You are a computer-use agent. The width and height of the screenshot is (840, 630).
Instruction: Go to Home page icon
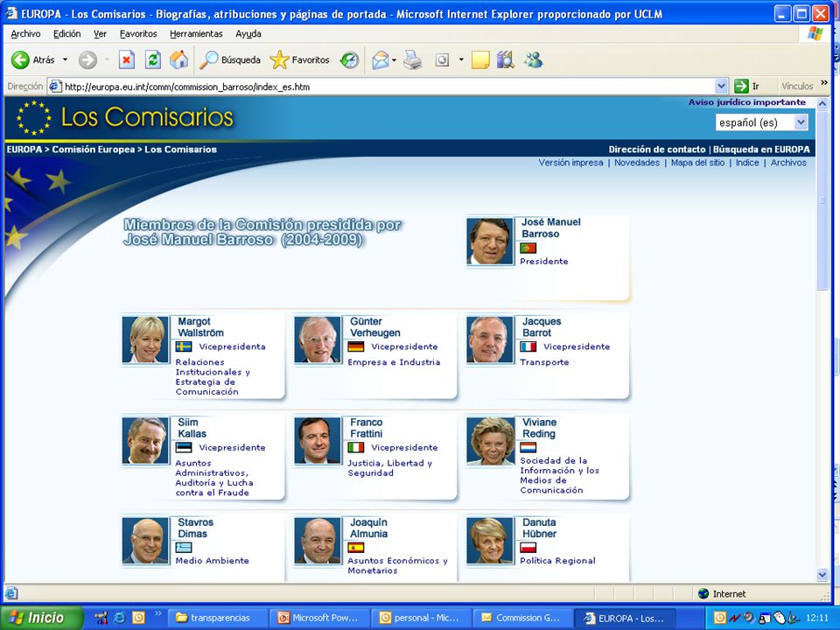coord(178,60)
